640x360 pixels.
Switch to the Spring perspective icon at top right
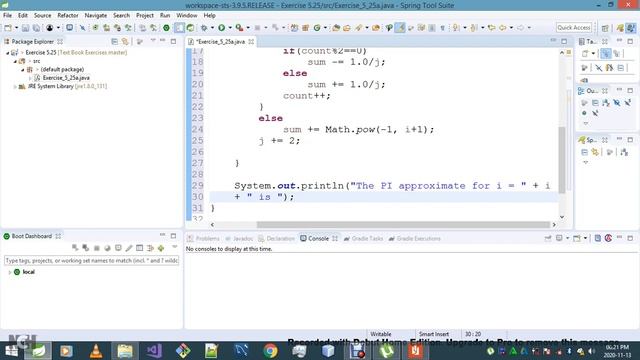(620, 28)
